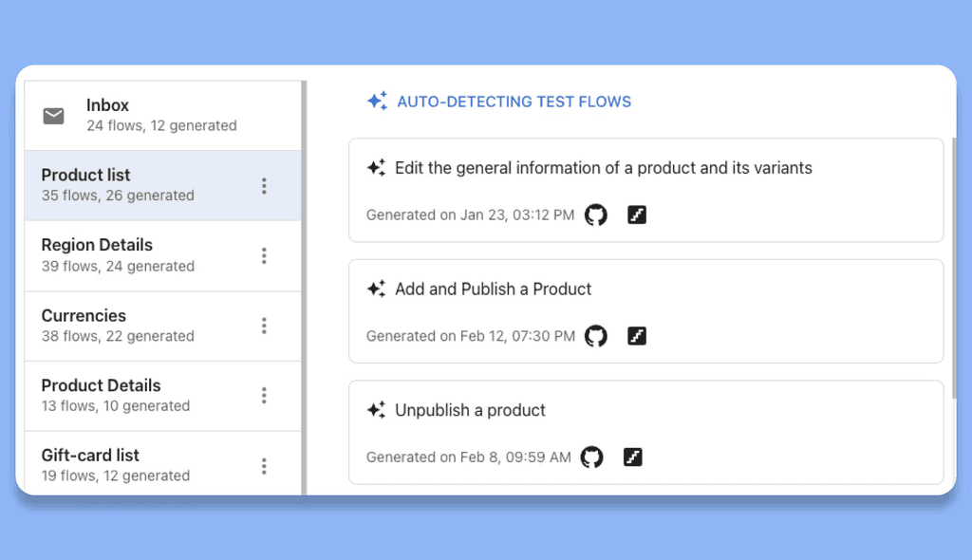Viewport: 972px width, 560px height.
Task: Open the Region Details options menu
Action: [264, 255]
